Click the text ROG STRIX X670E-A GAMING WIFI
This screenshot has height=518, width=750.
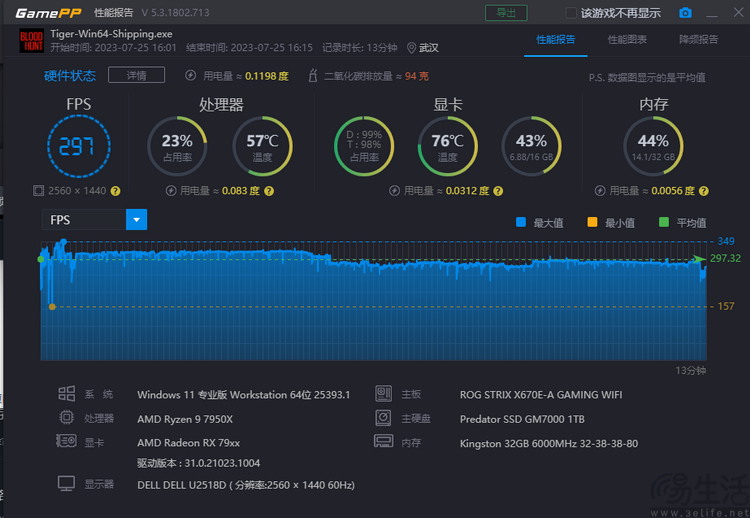pos(541,395)
